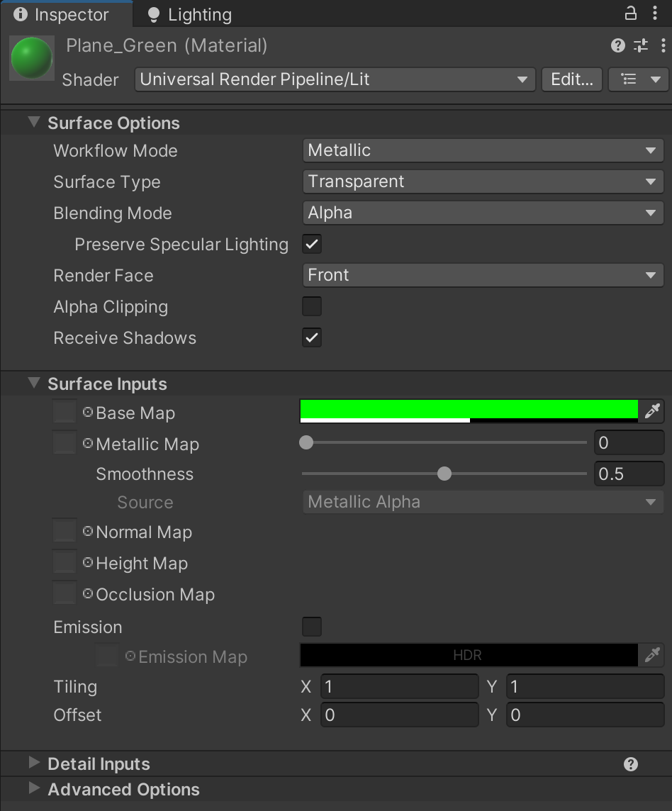Click the Emission Map eyedropper icon
The width and height of the screenshot is (672, 811).
coord(652,655)
